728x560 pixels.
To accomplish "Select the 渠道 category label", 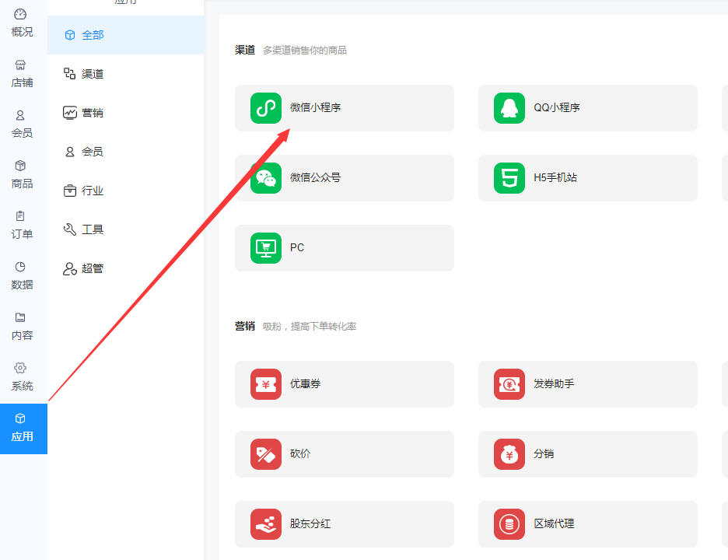I will pyautogui.click(x=93, y=74).
